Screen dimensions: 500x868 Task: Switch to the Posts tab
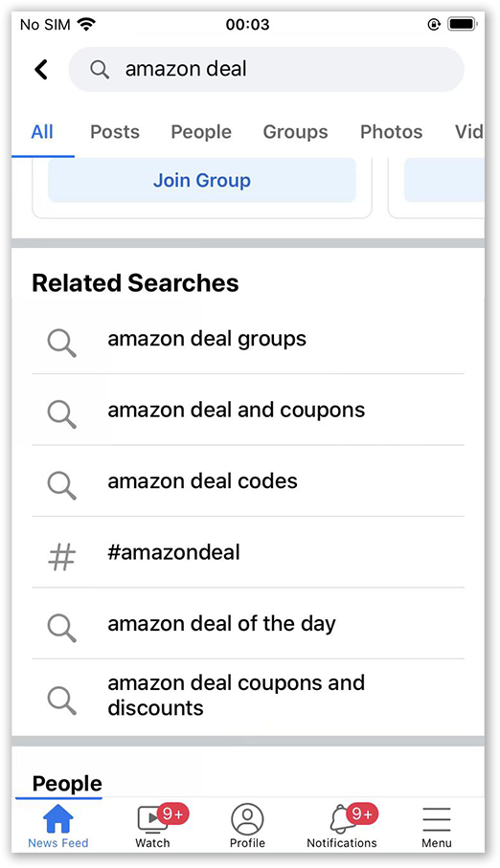coord(115,132)
